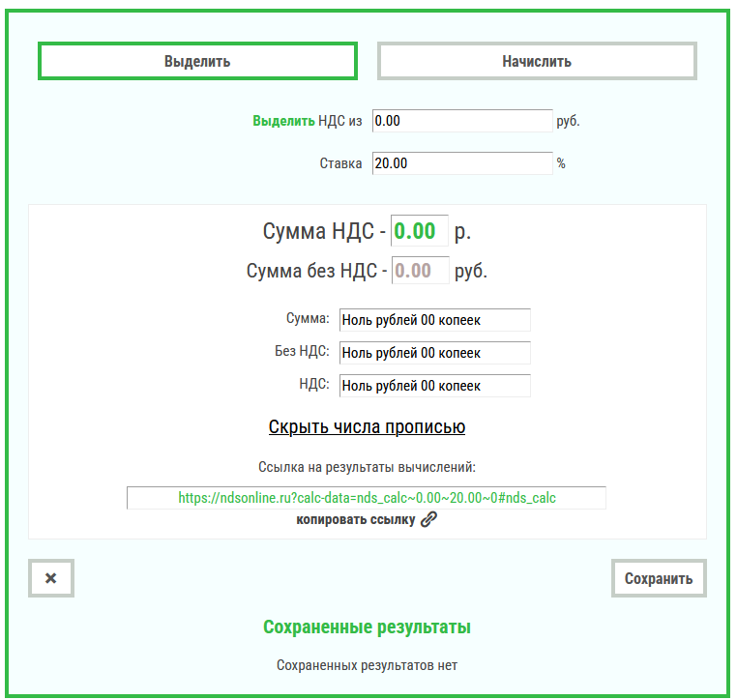Switch to the Начислить mode tab
737x700 pixels.
[537, 61]
